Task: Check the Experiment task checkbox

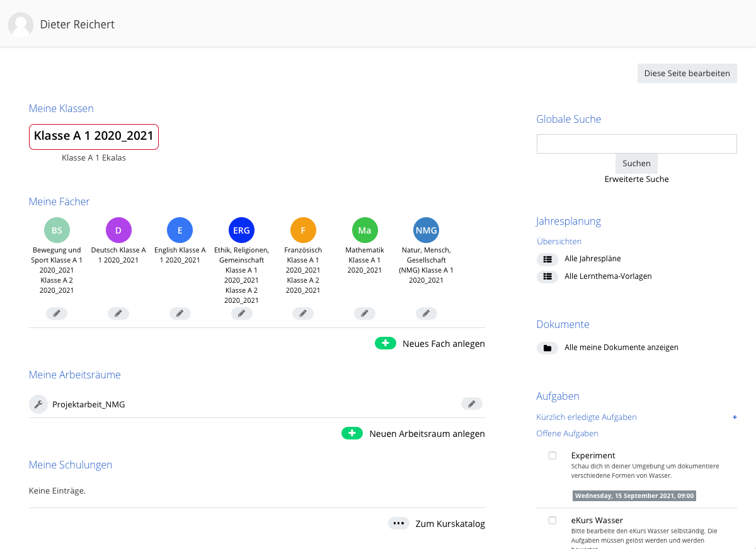Action: (x=553, y=455)
